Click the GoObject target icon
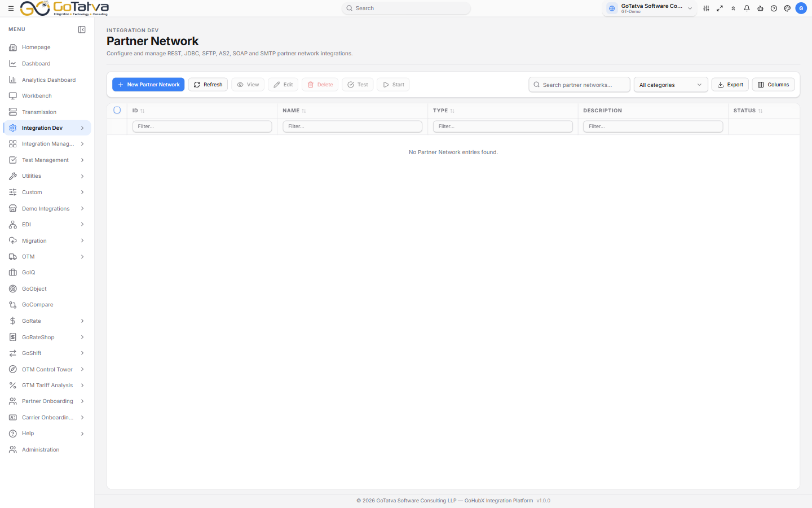The height and width of the screenshot is (508, 812). [13, 289]
